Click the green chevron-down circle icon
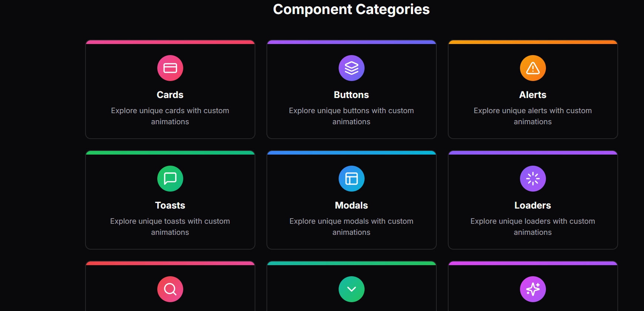The width and height of the screenshot is (644, 311). 352,289
